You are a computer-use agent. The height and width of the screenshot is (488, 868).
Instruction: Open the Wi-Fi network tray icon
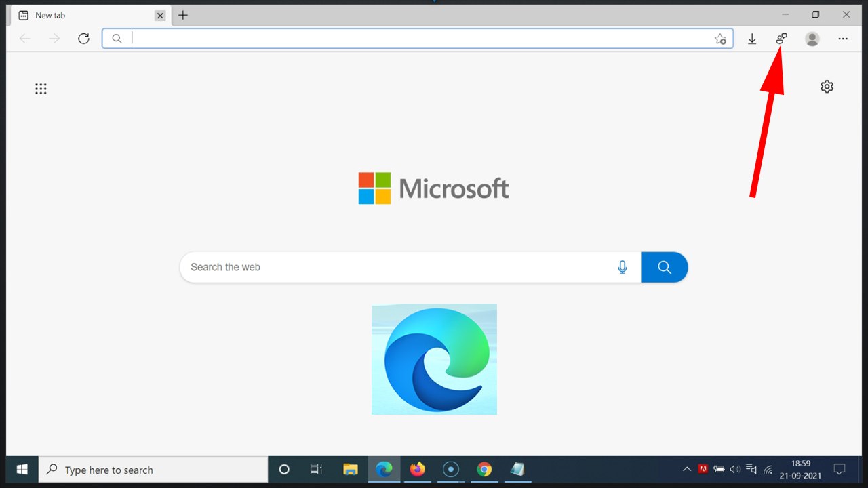point(768,469)
